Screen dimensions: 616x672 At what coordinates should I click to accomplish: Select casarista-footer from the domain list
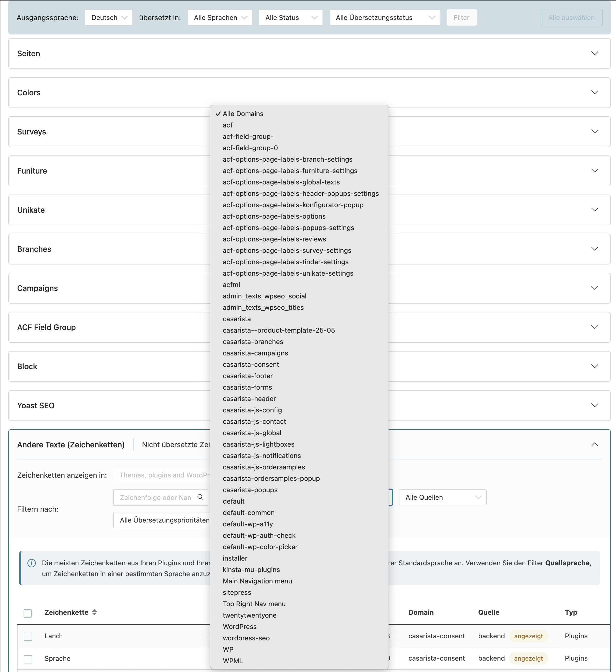tap(248, 376)
